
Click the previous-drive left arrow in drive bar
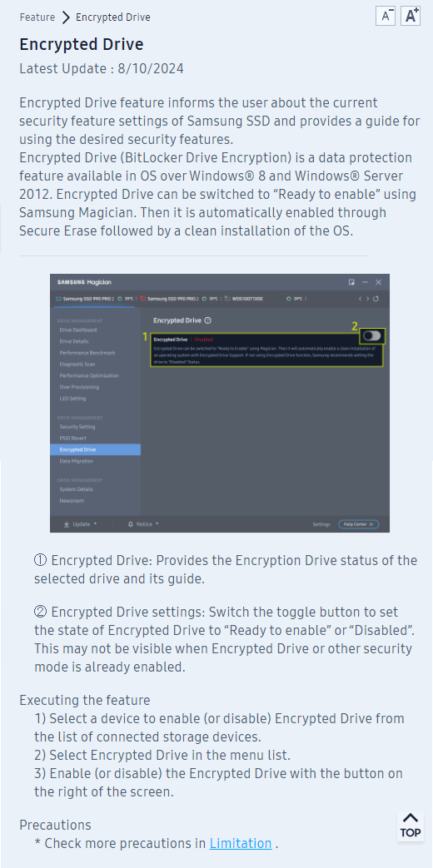tap(361, 299)
